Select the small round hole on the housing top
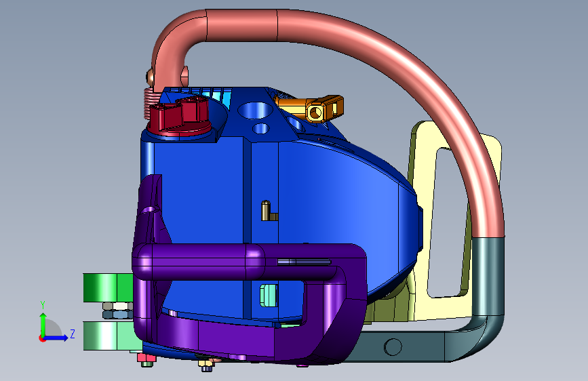The height and width of the screenshot is (381, 588). click(x=261, y=129)
